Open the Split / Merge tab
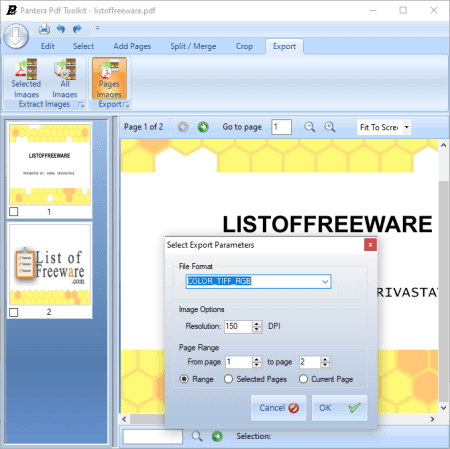Viewport: 450px width, 449px height. pyautogui.click(x=193, y=46)
